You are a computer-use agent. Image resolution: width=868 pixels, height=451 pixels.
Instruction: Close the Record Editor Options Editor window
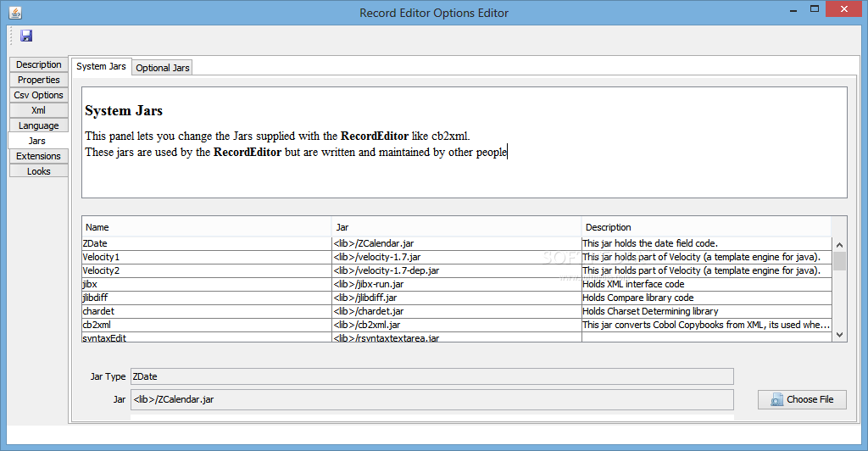point(843,8)
